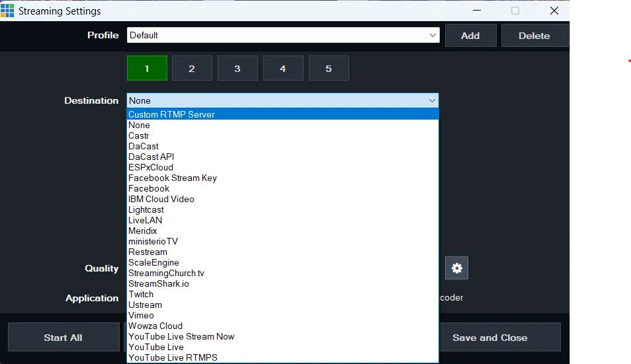Choose Twitch as destination
This screenshot has width=631, height=364.
[x=282, y=294]
